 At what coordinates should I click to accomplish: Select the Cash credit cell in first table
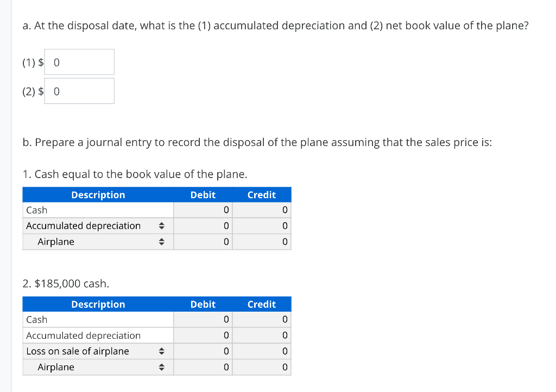[x=262, y=210]
